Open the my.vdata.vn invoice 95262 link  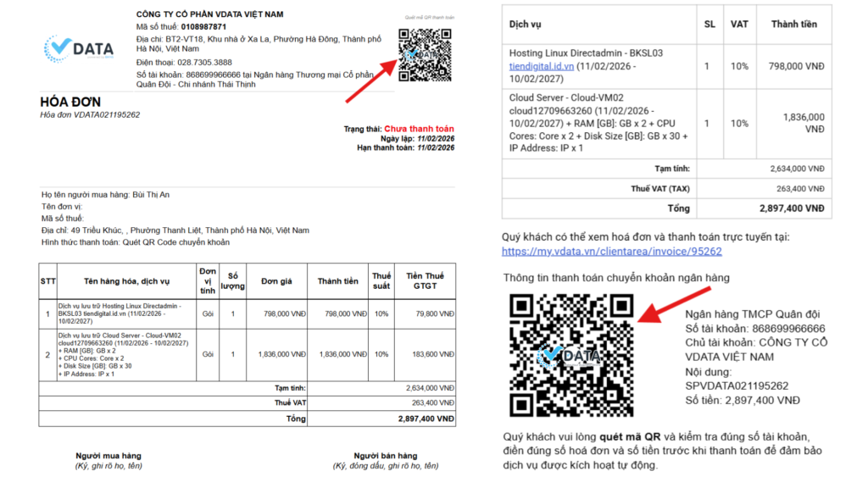click(611, 252)
